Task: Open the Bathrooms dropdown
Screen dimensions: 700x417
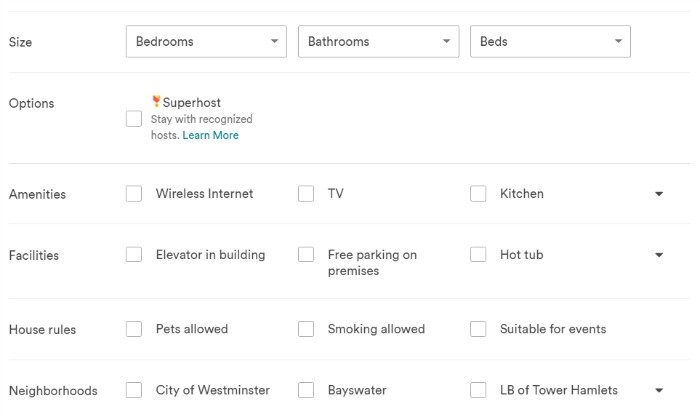Action: click(379, 42)
